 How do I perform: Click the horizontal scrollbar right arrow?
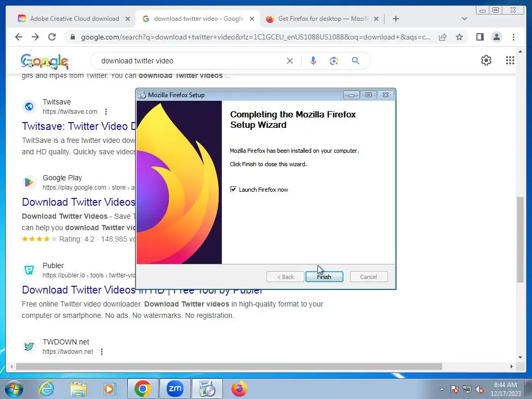point(512,366)
